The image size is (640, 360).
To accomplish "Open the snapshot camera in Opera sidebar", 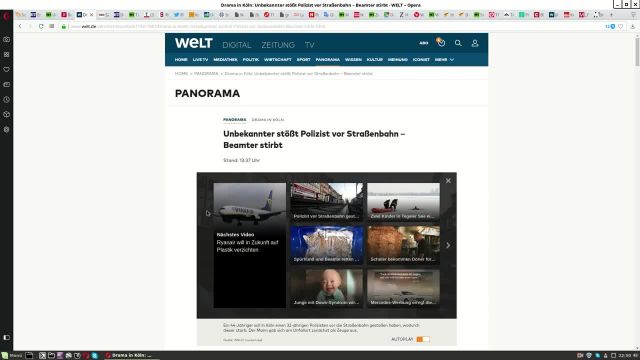I will pos(7,40).
